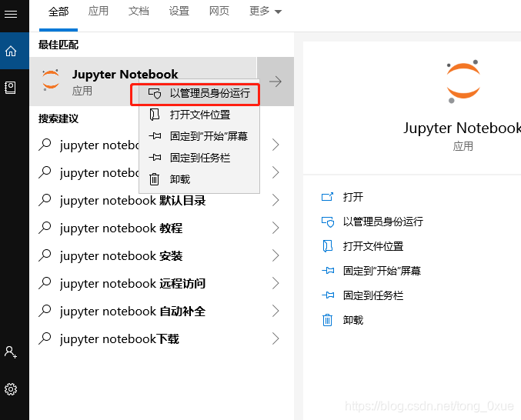The height and width of the screenshot is (420, 521).
Task: Expand the 更多 dropdown filter
Action: 266,12
